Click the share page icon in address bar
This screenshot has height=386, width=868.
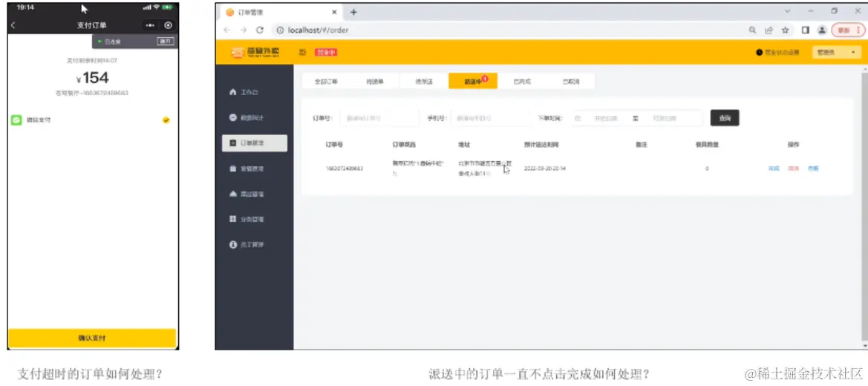tap(769, 30)
